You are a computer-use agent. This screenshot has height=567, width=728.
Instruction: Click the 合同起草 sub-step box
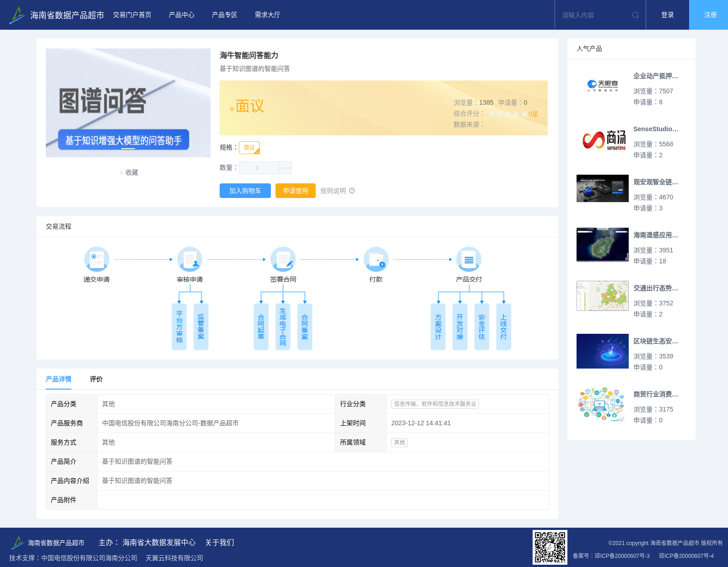pos(261,327)
